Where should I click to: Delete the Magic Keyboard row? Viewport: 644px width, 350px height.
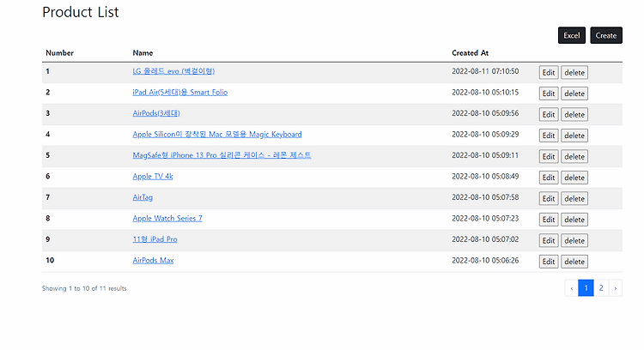tap(574, 136)
